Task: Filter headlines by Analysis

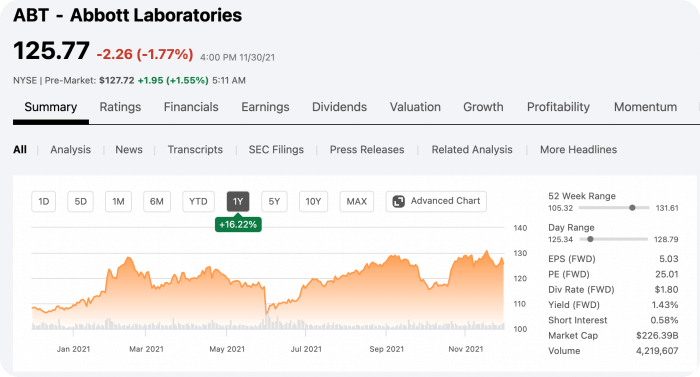Action: tap(71, 150)
